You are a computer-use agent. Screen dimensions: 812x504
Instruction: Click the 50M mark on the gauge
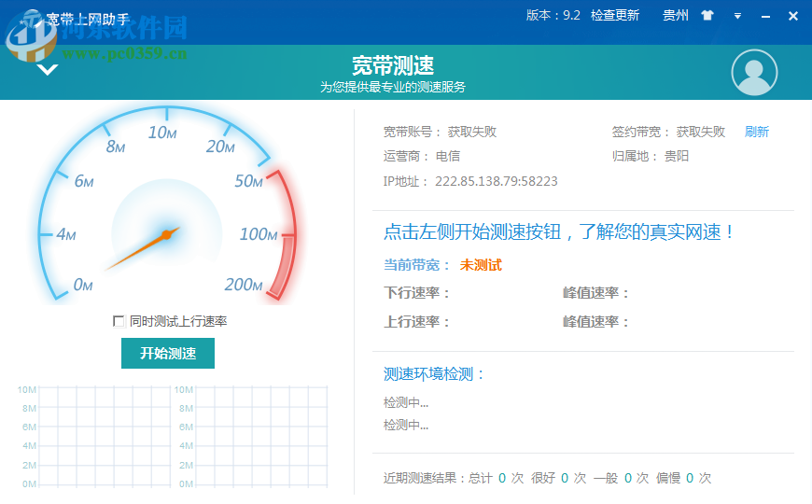(248, 181)
